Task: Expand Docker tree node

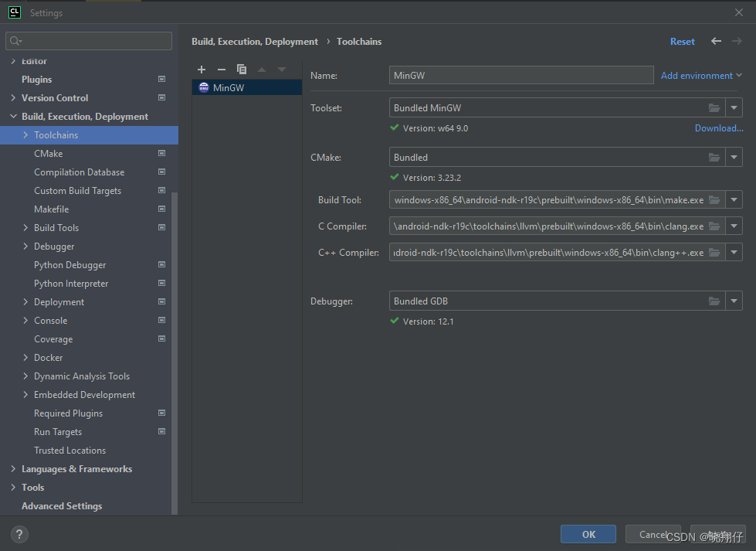Action: (x=25, y=358)
